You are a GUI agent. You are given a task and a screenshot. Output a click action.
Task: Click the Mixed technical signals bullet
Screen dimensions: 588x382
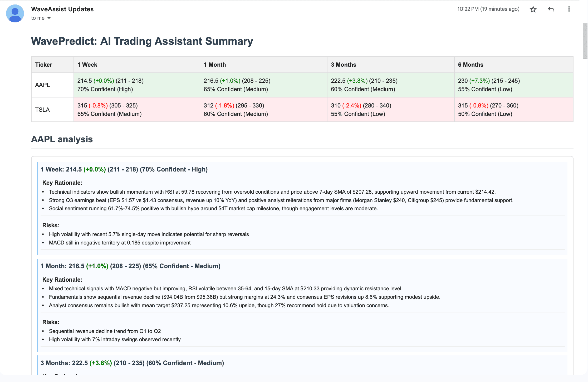coord(226,289)
